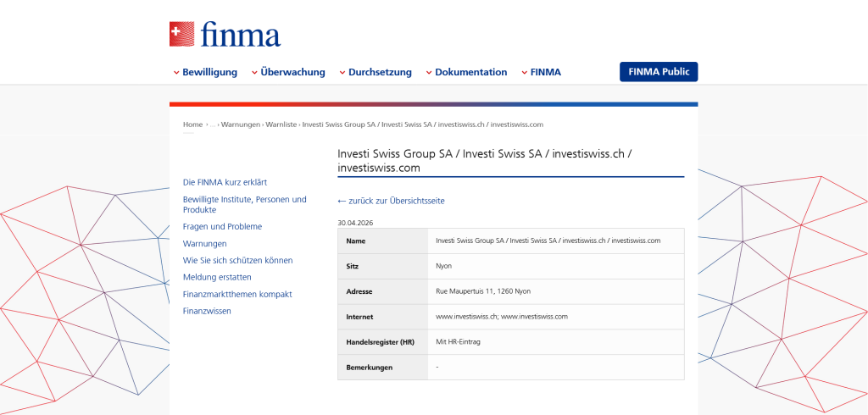Expand the FINMA menu chevron arrow

(x=524, y=73)
